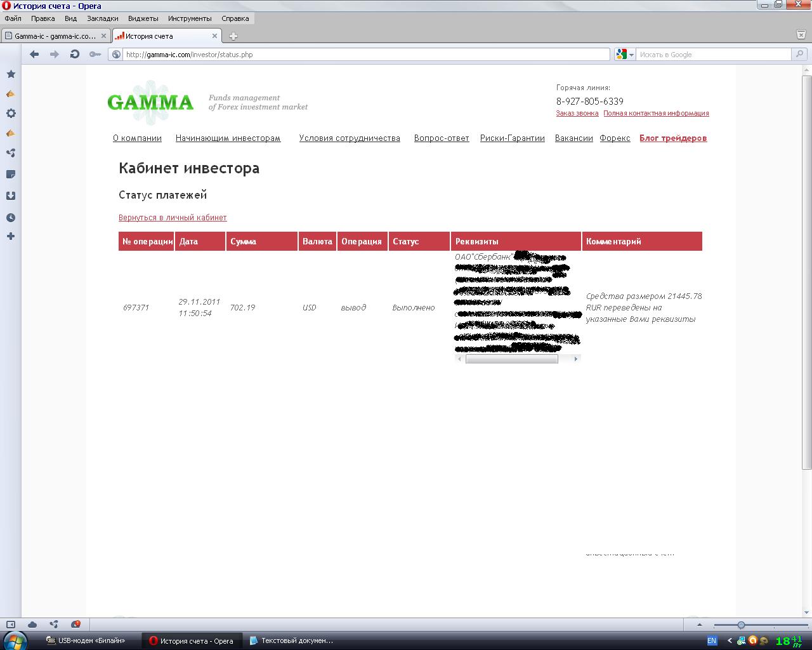Screen dimensions: 812x650
Task: Visit the Вопрос-ответ page
Action: click(442, 138)
